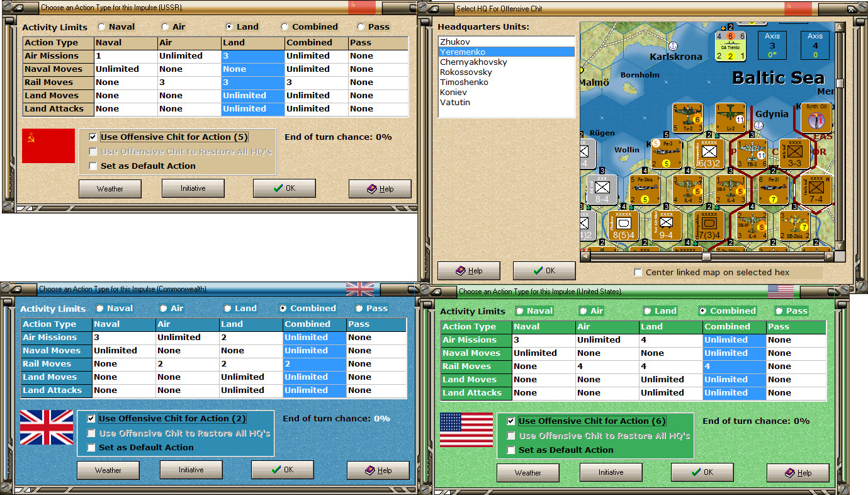Choose Vatutin in Headquarters Units list

coord(507,103)
